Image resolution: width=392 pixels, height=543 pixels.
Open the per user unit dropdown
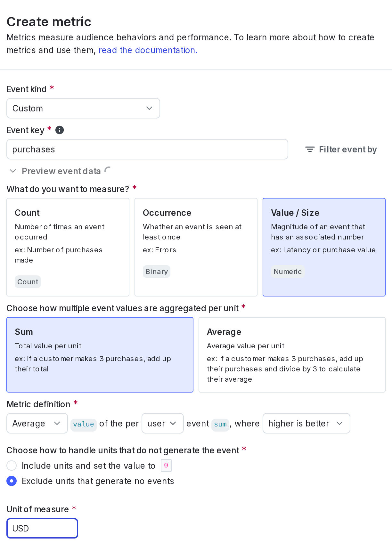(162, 423)
